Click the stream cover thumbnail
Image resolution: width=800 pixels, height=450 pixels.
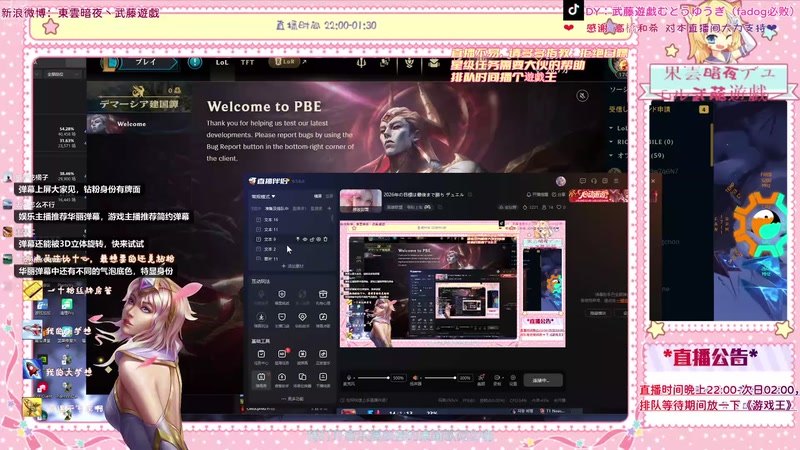click(x=361, y=201)
